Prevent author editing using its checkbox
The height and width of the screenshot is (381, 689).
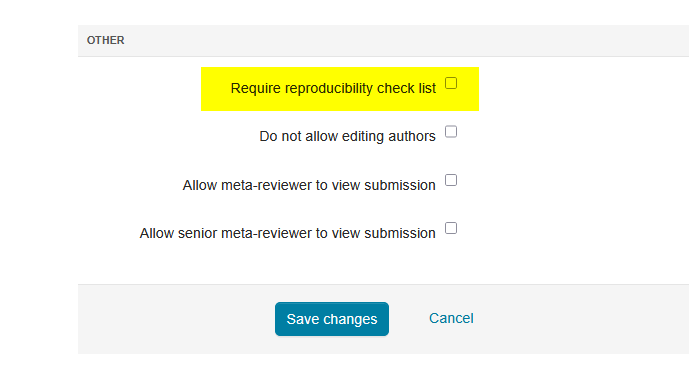click(451, 131)
